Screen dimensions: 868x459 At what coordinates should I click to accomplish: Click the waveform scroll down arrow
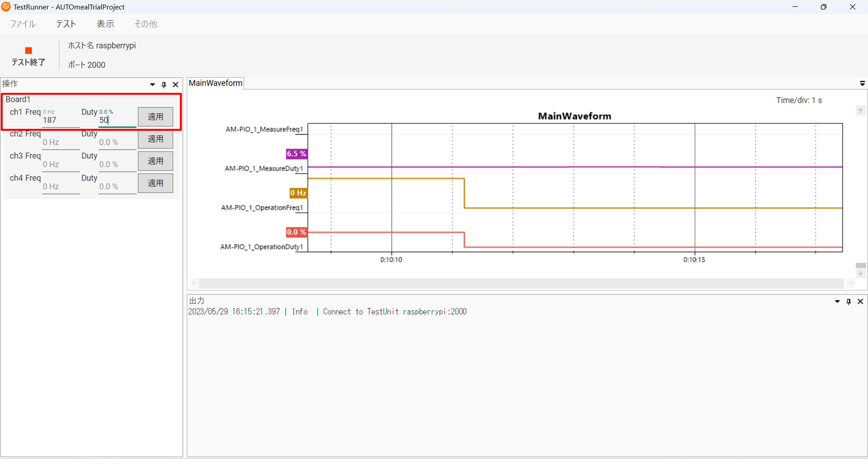coord(861,273)
